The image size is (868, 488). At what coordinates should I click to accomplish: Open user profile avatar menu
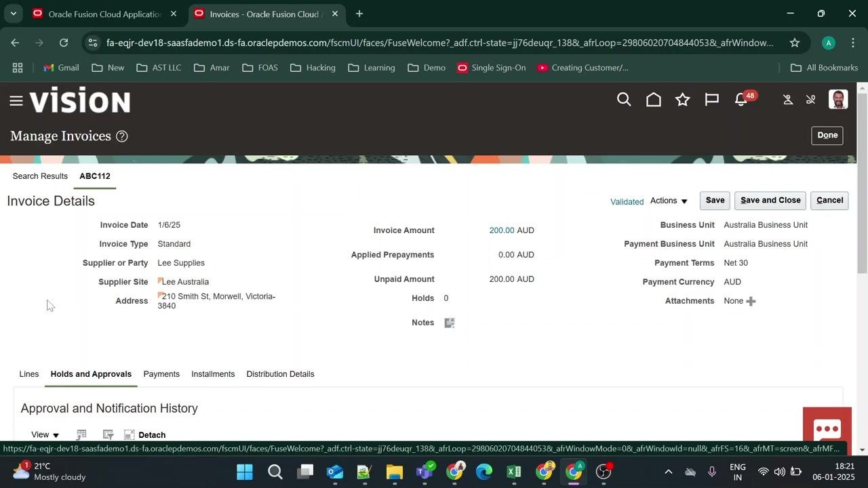tap(838, 100)
